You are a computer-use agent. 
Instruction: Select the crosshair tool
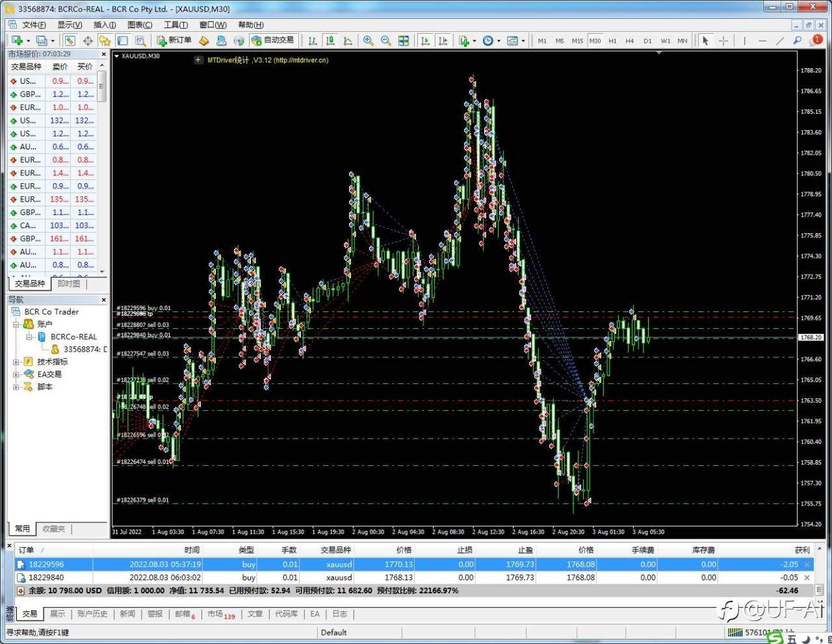pos(723,40)
